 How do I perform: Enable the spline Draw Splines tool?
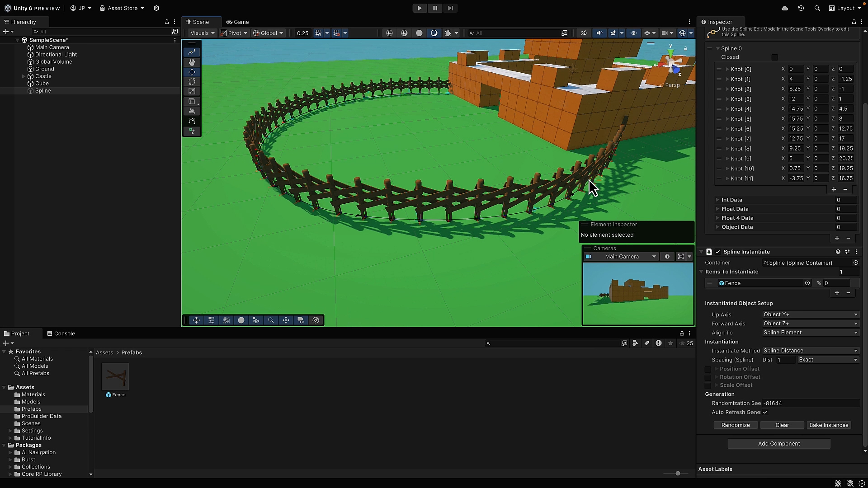pyautogui.click(x=192, y=120)
